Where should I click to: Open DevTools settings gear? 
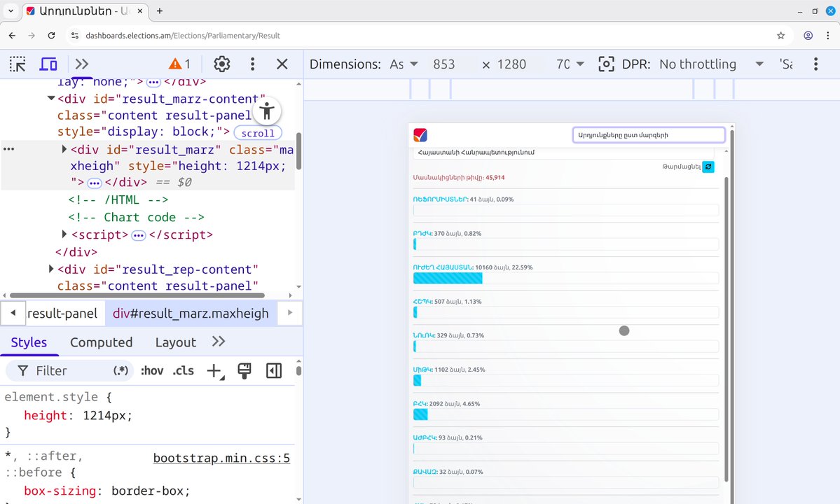[222, 64]
